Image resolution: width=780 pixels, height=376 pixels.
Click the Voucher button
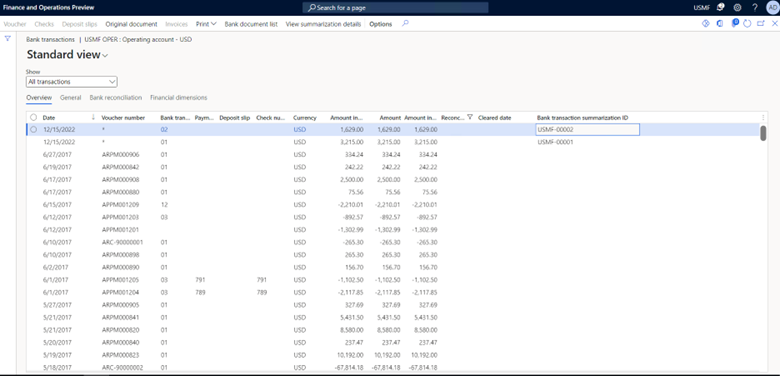15,24
